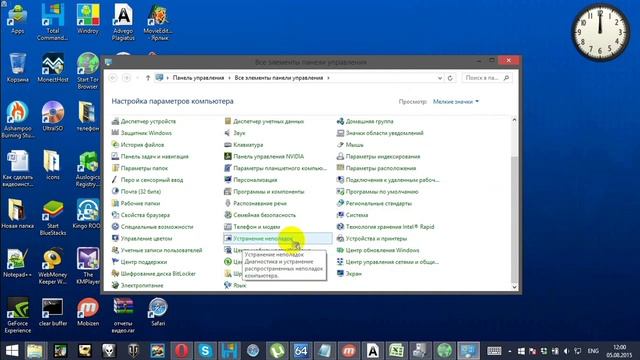Viewport: 640px width, 360px height.
Task: Open Технология хранения Intel Rapid
Action: (386, 227)
